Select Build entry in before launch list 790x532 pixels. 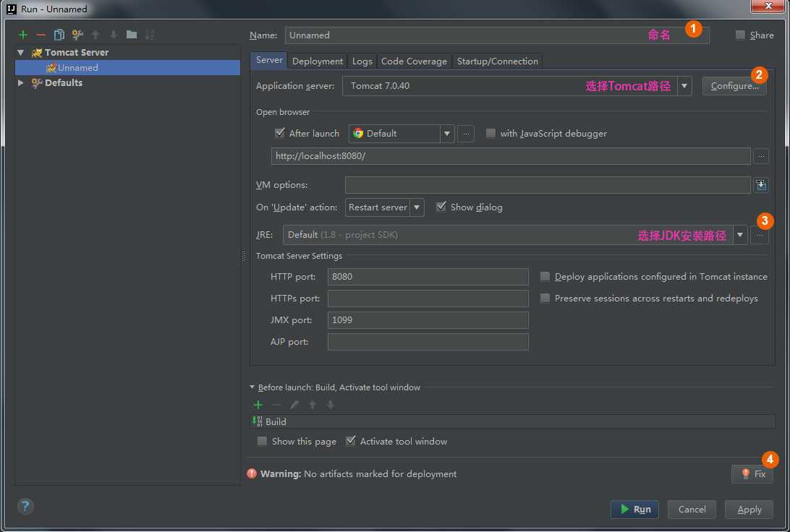pos(512,422)
